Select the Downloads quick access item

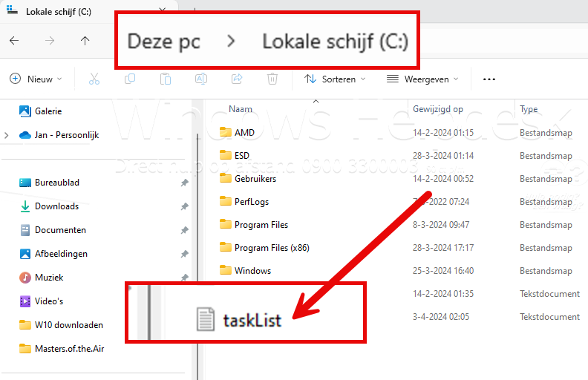point(56,206)
